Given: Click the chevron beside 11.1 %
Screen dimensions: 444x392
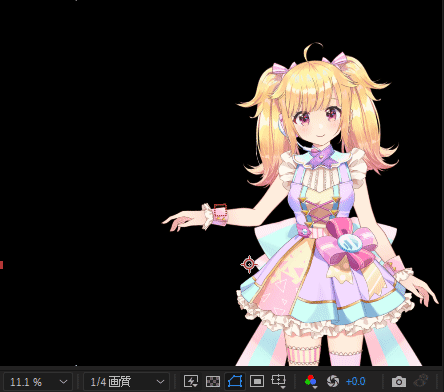Looking at the screenshot, I should [x=63, y=382].
